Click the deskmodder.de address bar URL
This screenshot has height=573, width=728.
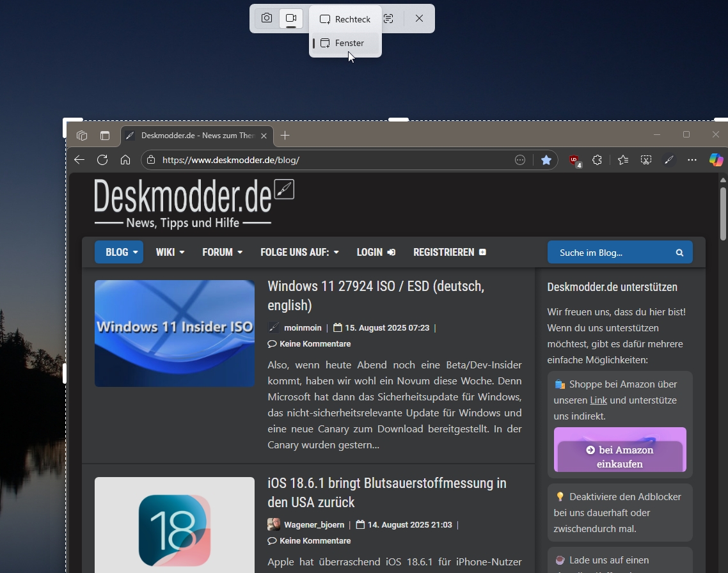[231, 160]
